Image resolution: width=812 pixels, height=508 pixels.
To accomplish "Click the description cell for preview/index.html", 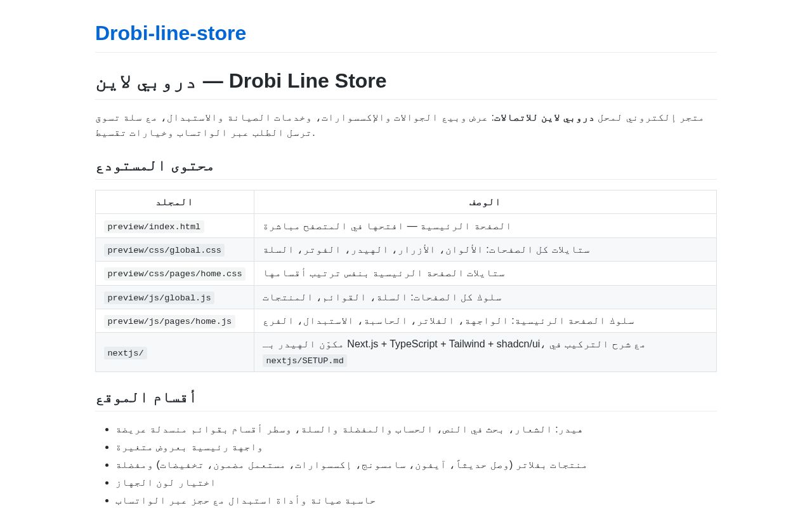I will [x=485, y=226].
